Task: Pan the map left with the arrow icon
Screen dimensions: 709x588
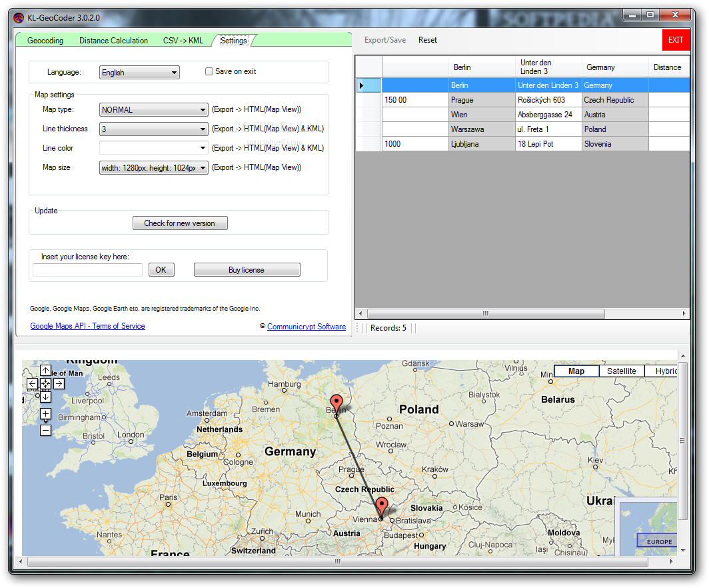Action: 32,384
